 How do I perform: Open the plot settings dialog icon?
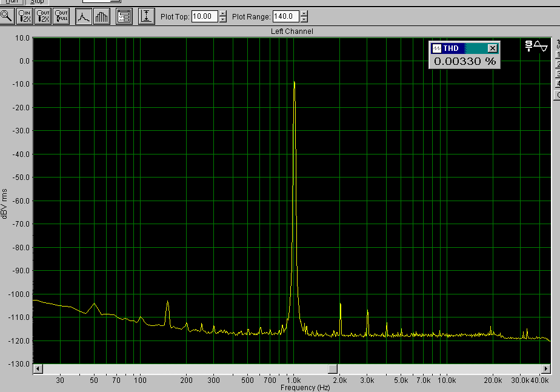tap(124, 16)
